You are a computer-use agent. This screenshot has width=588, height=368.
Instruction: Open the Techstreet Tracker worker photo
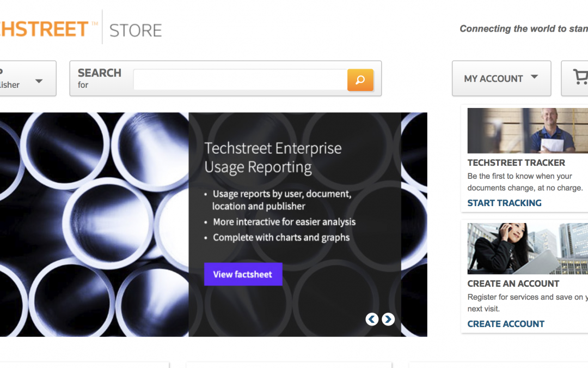click(x=528, y=130)
